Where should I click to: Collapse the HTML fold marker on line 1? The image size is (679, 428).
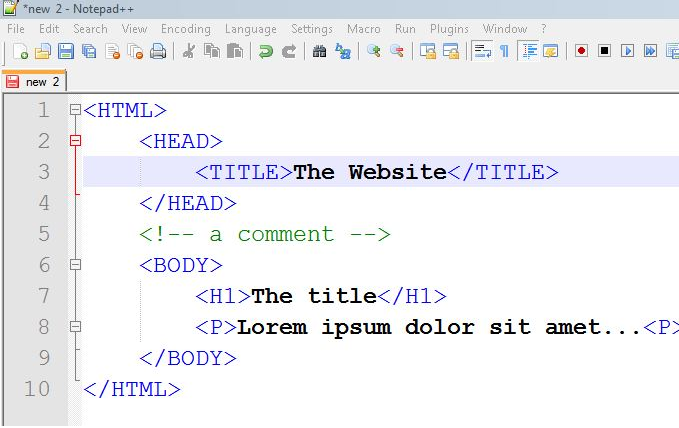(x=75, y=110)
